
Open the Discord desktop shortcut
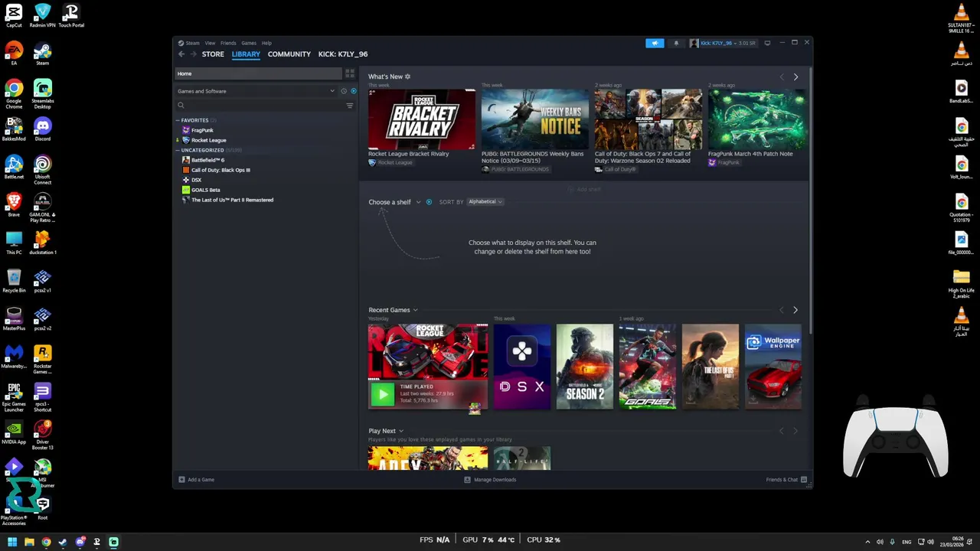pyautogui.click(x=43, y=129)
